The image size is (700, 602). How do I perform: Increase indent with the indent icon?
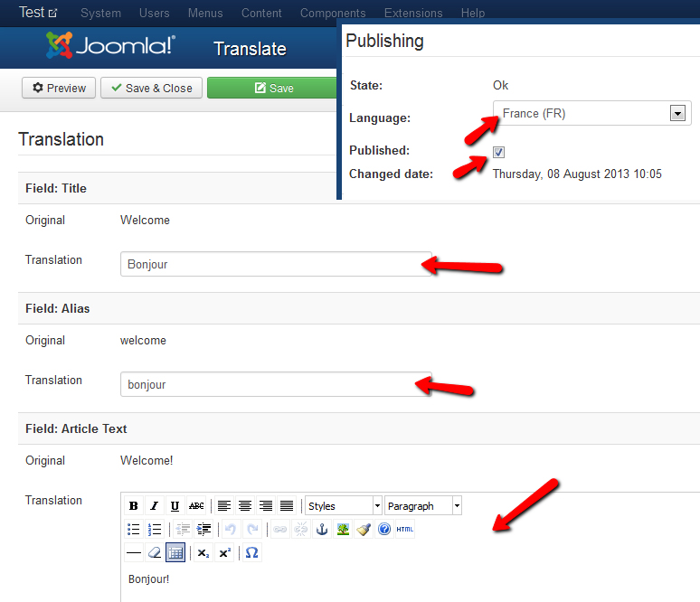coord(203,530)
